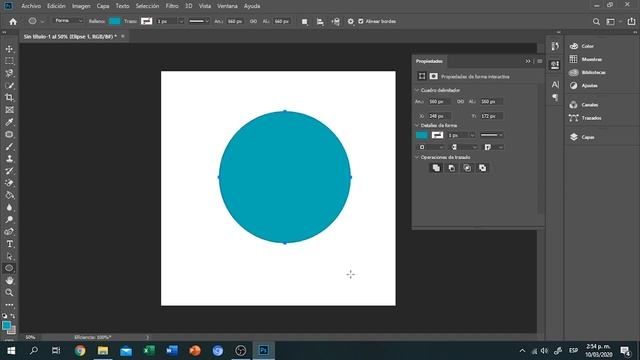The height and width of the screenshot is (360, 640).
Task: Choose Subtract Front Shape path operation
Action: coord(451,168)
